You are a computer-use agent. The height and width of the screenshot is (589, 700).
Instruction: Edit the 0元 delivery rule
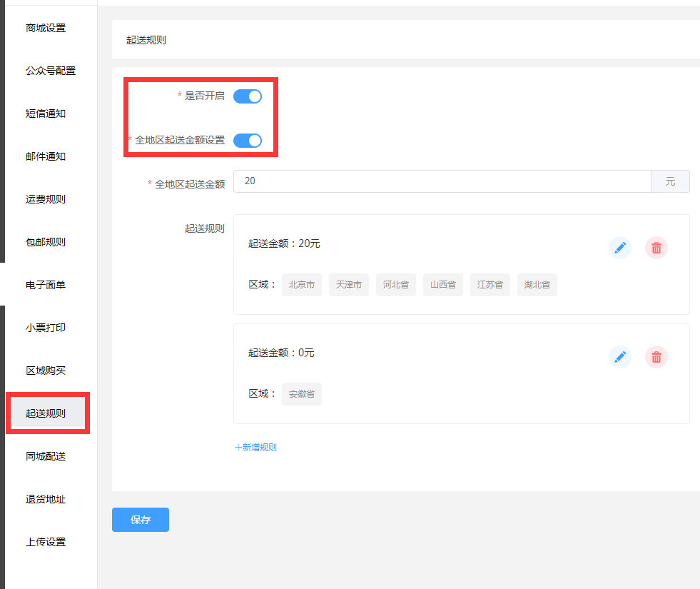pos(619,357)
